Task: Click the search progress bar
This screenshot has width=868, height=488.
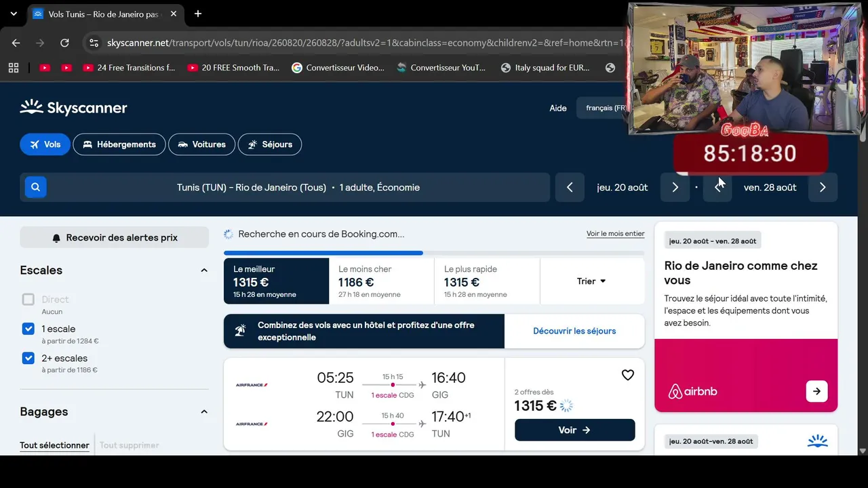Action: click(x=434, y=253)
